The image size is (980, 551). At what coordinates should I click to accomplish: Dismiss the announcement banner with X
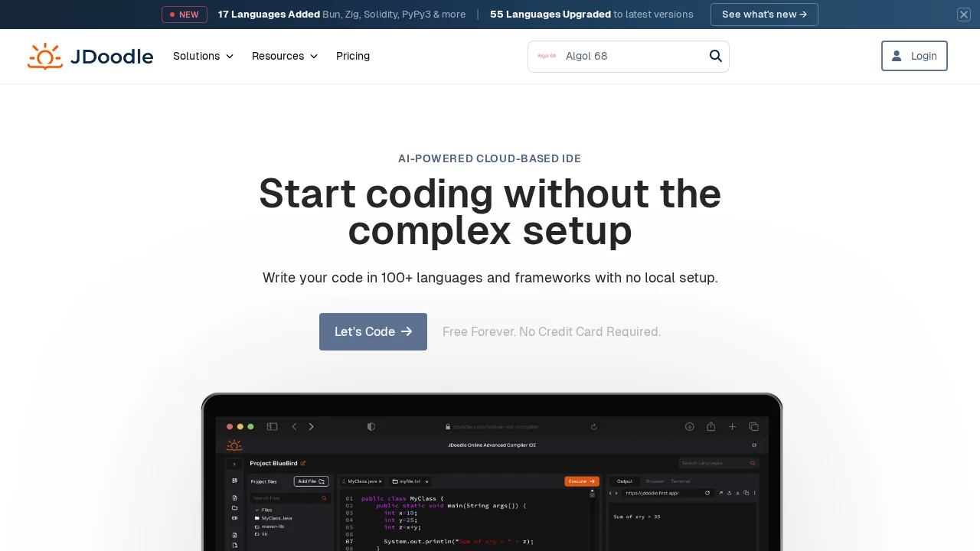[964, 15]
